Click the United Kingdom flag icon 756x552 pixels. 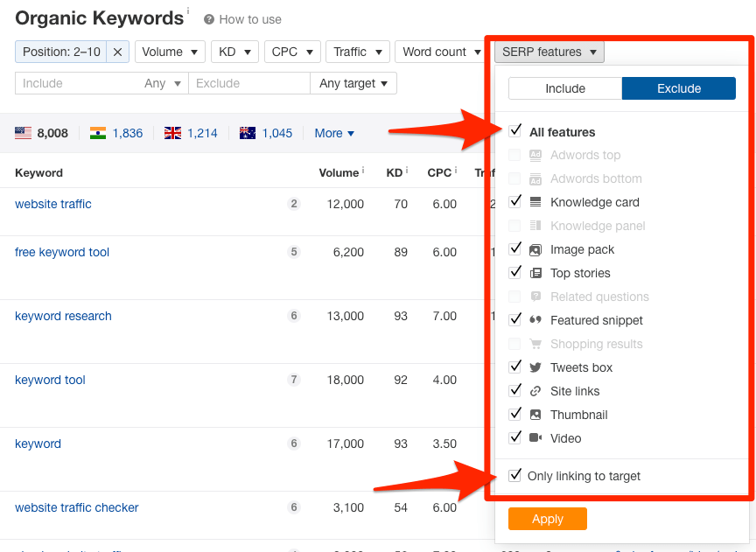coord(172,133)
